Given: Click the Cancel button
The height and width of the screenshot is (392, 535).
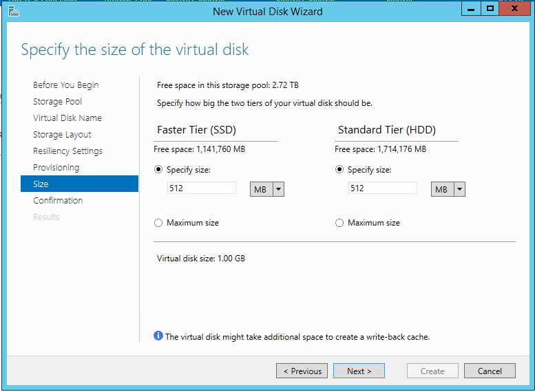Looking at the screenshot, I should (490, 371).
